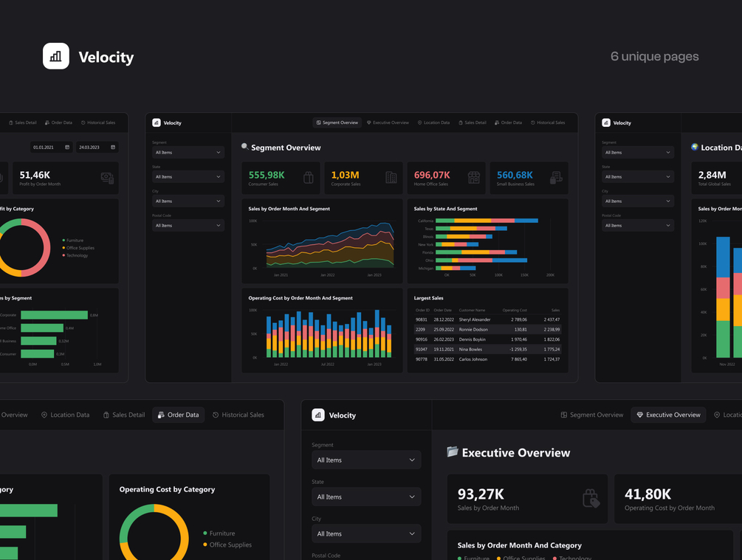Switch to Executive Overview tab in the middle window
Screen dimensions: 742x560
click(388, 122)
